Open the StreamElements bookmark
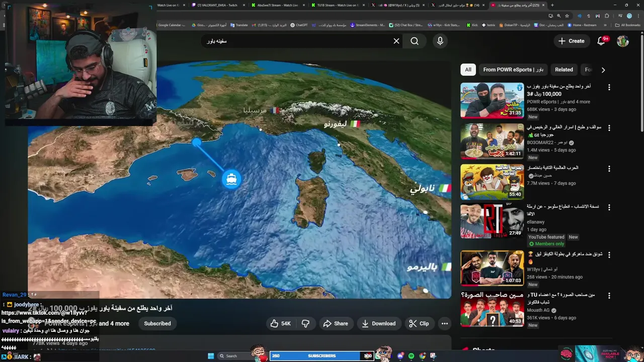644x362 pixels. (x=368, y=25)
